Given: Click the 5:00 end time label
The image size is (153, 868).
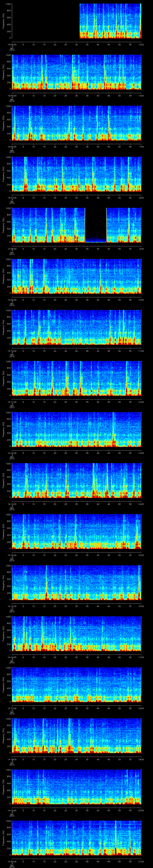Looking at the screenshot, I should [141, 44].
